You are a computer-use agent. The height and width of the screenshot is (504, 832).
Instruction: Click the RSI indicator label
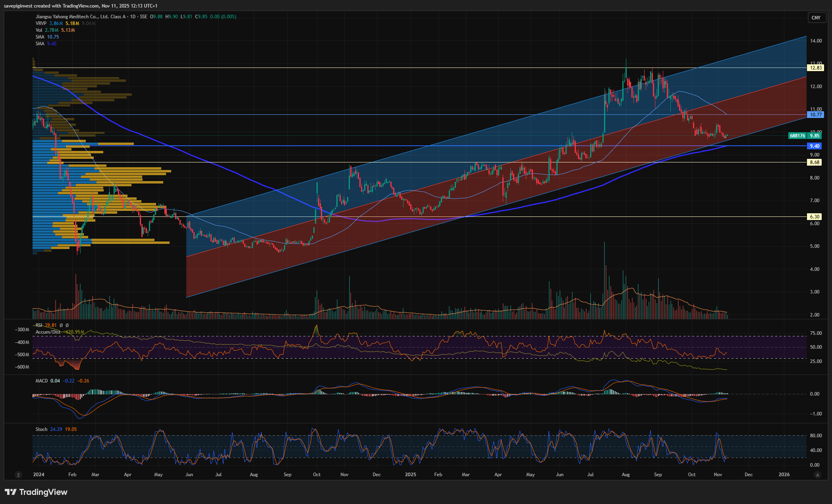click(39, 325)
